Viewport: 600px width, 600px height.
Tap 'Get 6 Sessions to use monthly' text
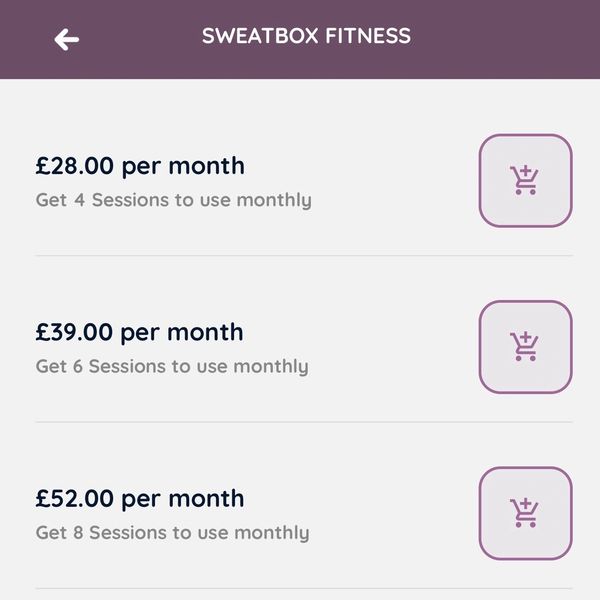172,366
